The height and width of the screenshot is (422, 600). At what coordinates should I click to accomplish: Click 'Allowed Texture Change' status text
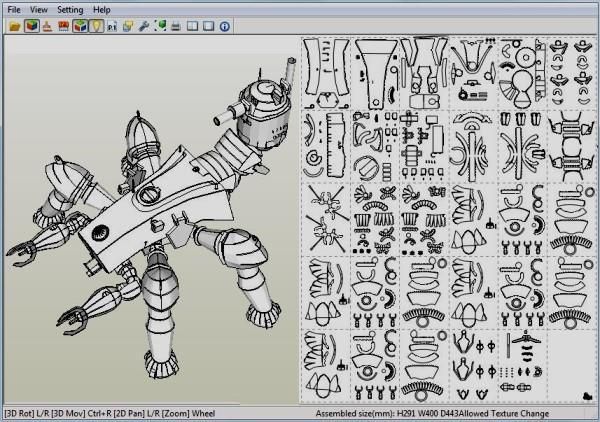pos(504,414)
